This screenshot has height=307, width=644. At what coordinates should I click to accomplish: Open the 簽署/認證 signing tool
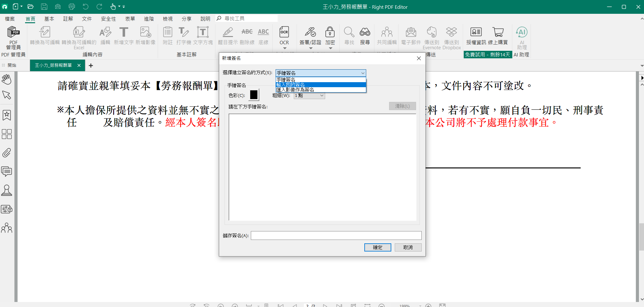coord(310,33)
